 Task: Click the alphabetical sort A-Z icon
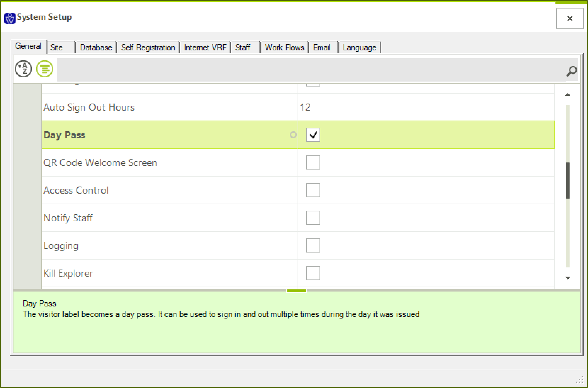pos(23,69)
